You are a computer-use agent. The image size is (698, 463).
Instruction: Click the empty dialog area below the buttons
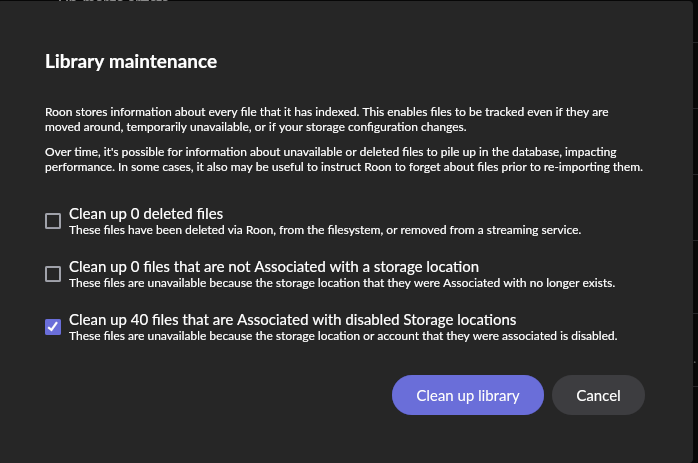[x=346, y=439]
